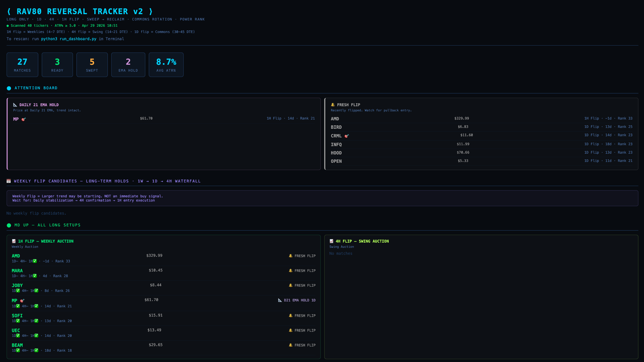Screen dimensions: 644x362
Task: Open the 5 SWEPT stat card
Action: (92, 65)
